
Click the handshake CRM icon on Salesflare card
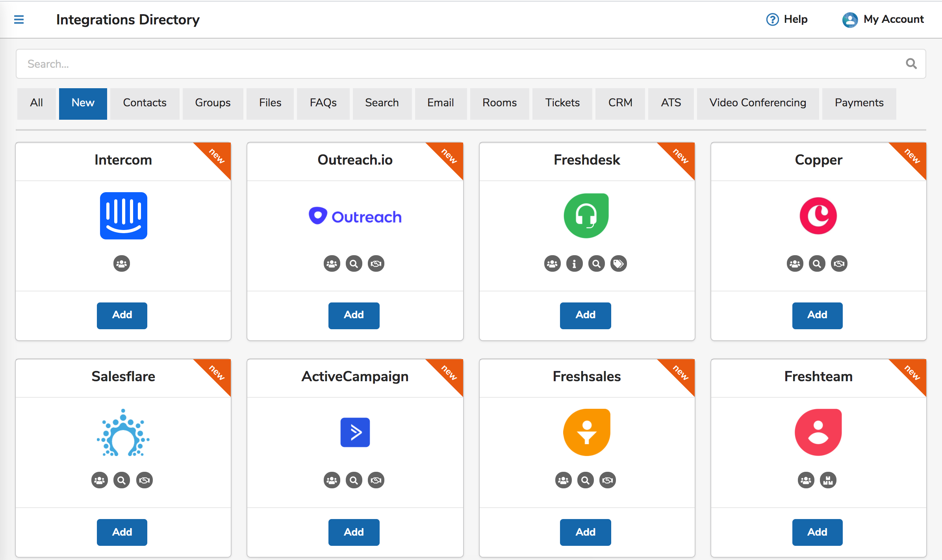(145, 480)
